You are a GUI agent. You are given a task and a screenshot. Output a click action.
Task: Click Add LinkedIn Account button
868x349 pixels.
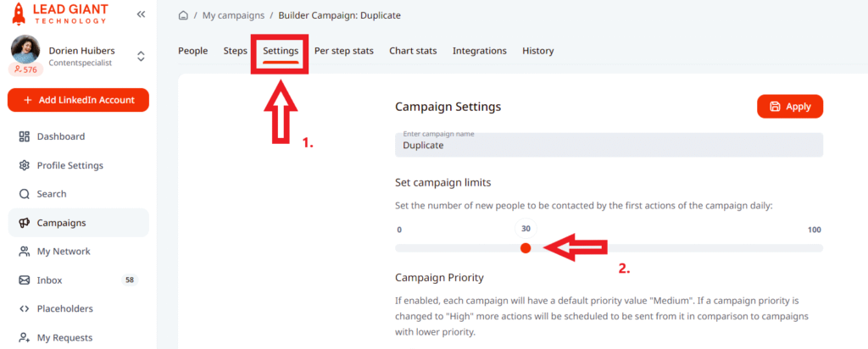coord(78,100)
